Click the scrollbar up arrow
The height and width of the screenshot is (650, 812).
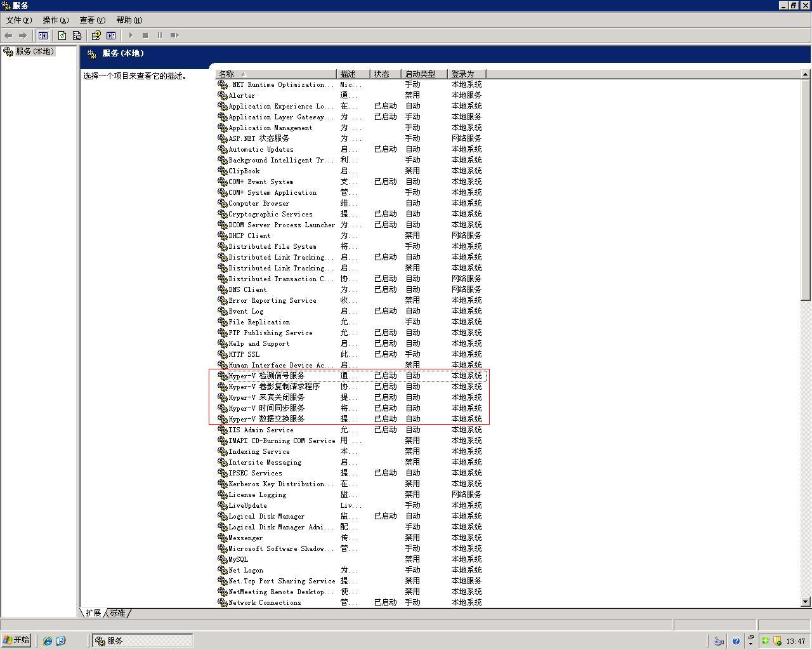(x=806, y=74)
